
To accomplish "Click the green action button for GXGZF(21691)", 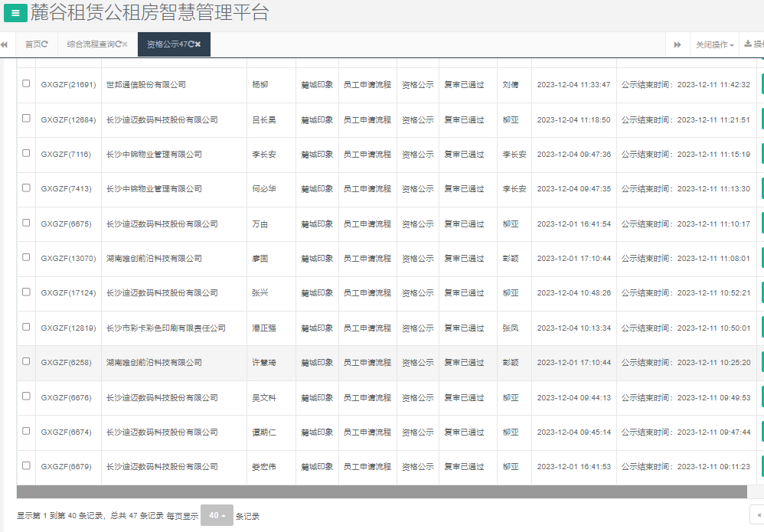I will pyautogui.click(x=762, y=84).
